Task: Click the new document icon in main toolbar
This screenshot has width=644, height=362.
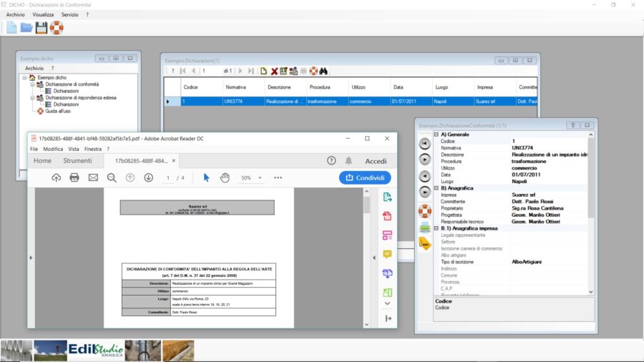Action: (x=11, y=27)
